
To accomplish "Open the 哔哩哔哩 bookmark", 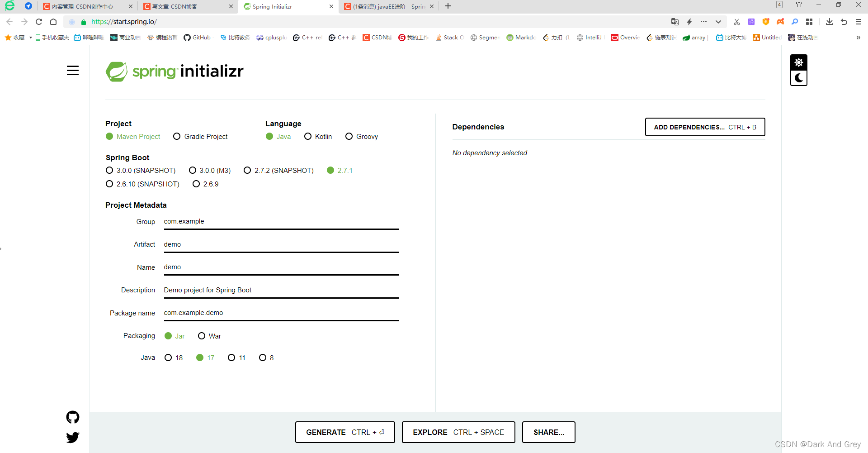I will click(x=89, y=38).
